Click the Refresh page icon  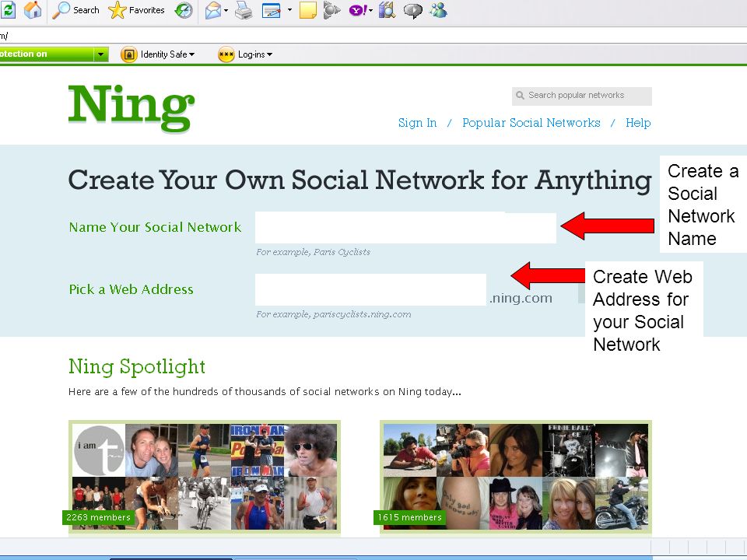8,10
